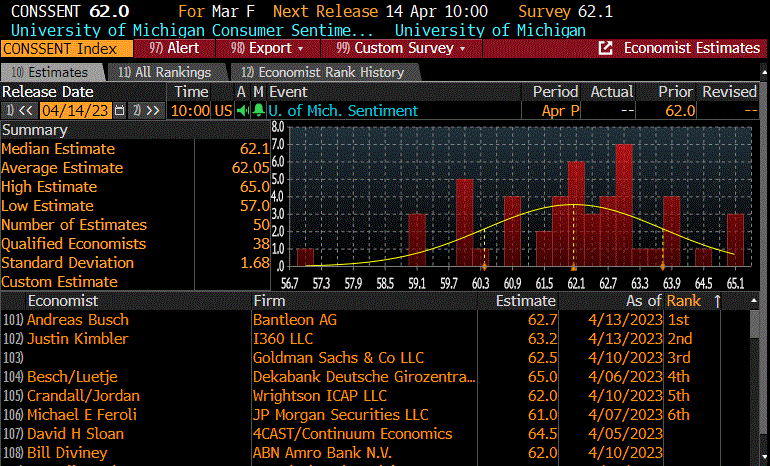Screen dimensions: 770x466
Task: Click the CONSSENT Index field
Action: click(x=67, y=49)
